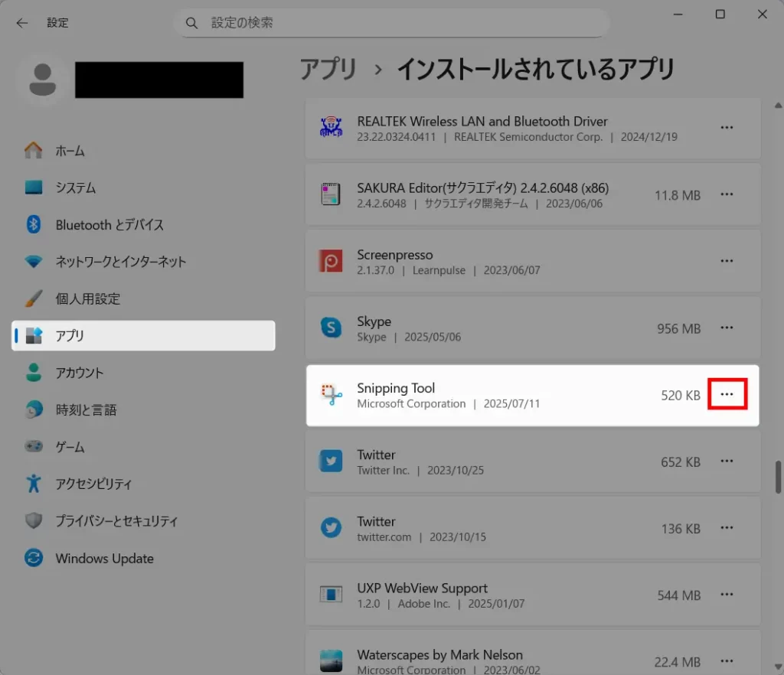The height and width of the screenshot is (675, 784).
Task: Click the red Screenpresso icon
Action: [331, 261]
